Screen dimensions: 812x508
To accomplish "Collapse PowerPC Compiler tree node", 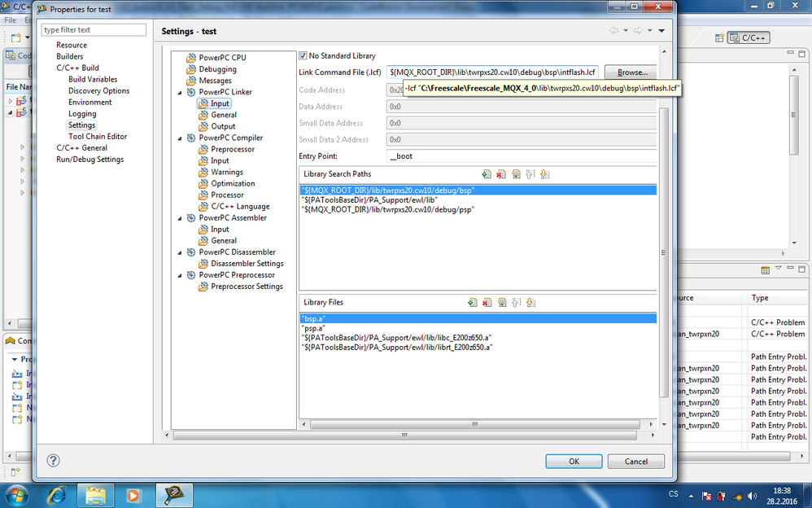I will (x=180, y=138).
